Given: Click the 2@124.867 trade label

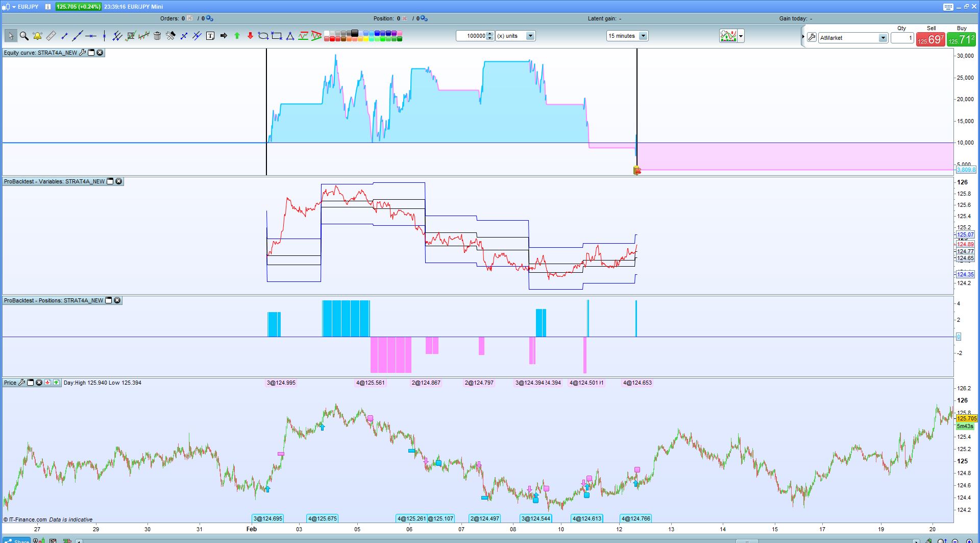Looking at the screenshot, I should coord(426,383).
